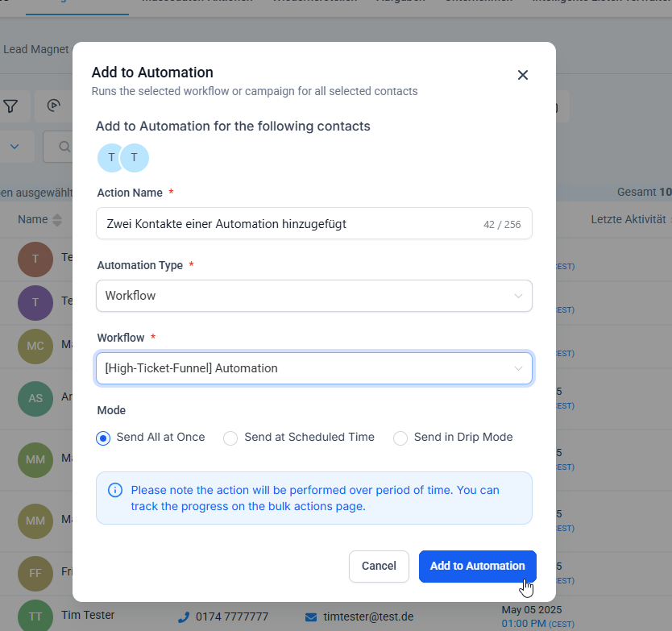The image size is (672, 631).
Task: Click Tim Tester's TT avatar
Action: pos(35,616)
